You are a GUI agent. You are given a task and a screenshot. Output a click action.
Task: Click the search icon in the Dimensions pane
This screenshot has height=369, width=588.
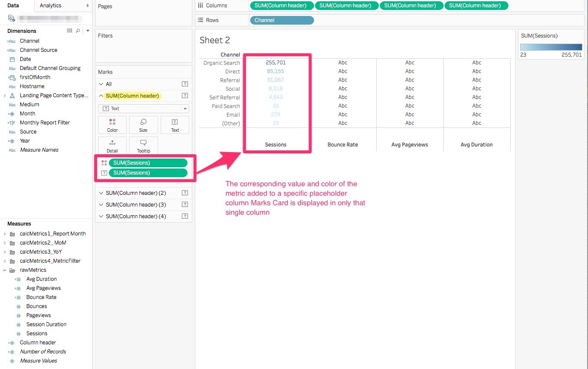point(78,31)
